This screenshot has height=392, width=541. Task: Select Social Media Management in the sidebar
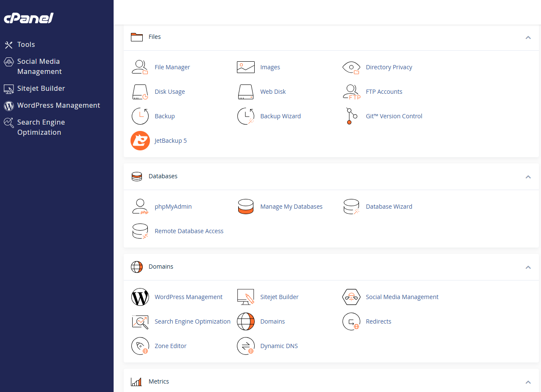coord(39,66)
